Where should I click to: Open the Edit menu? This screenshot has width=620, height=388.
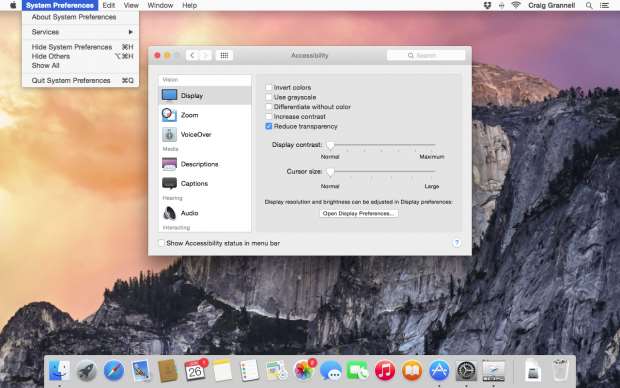(109, 5)
